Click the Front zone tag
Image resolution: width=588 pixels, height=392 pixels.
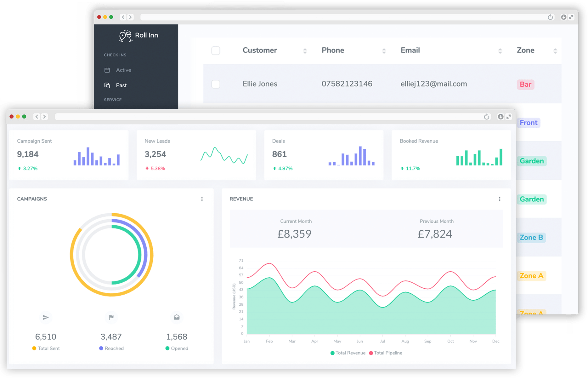[x=529, y=123]
